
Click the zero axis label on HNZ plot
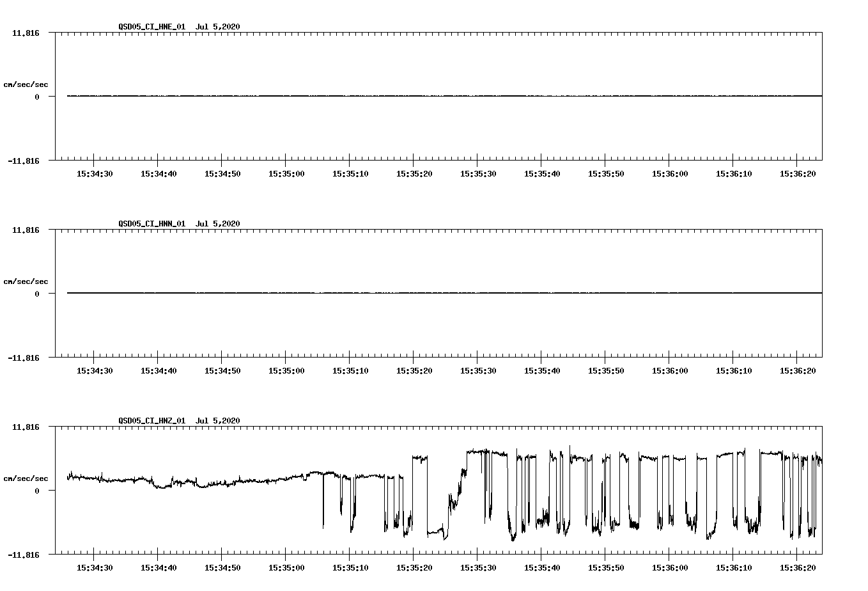pyautogui.click(x=37, y=491)
